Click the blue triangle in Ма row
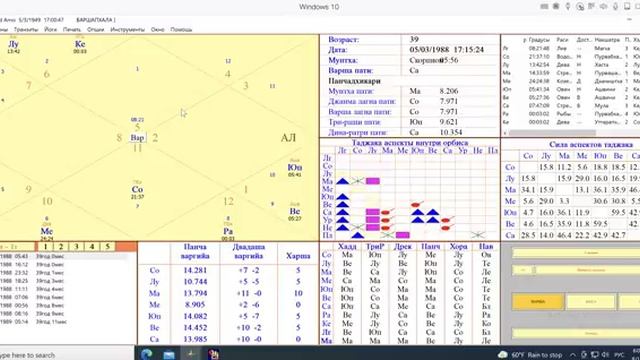Image resolution: width=640 pixels, height=360 pixels. click(x=342, y=181)
